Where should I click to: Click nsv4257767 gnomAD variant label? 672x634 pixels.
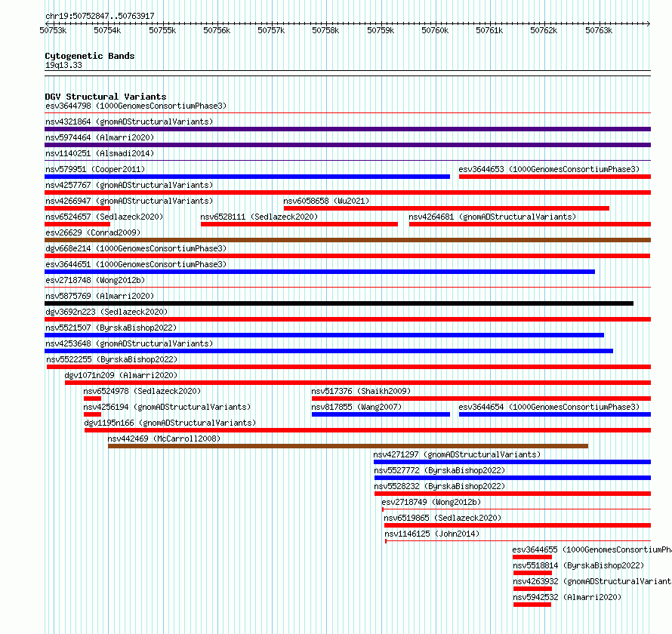[x=129, y=185]
